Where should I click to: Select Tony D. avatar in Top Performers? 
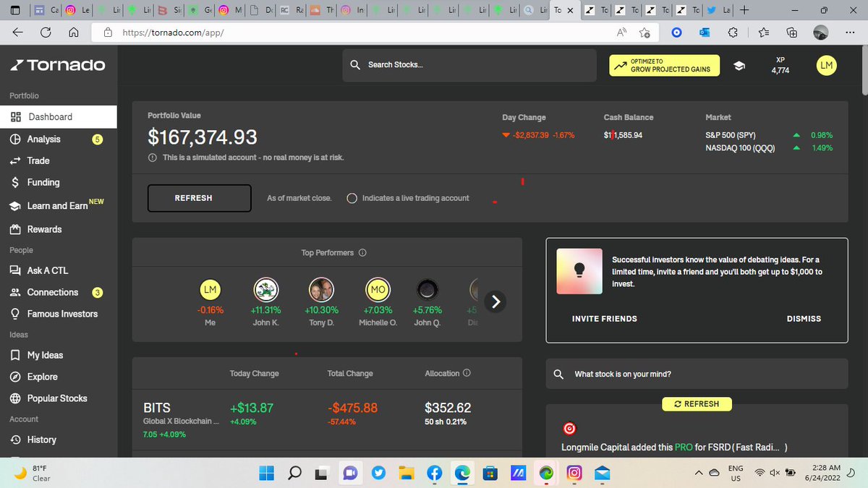(321, 290)
